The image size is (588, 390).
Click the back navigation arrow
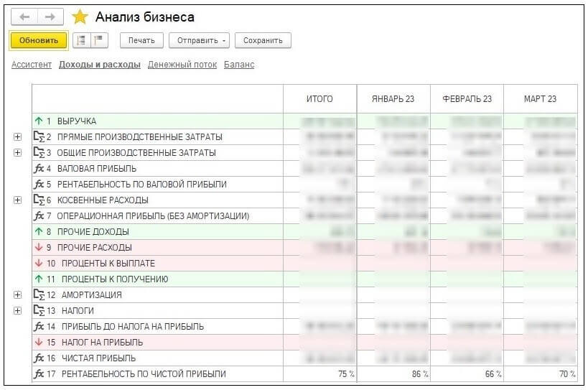pos(24,17)
